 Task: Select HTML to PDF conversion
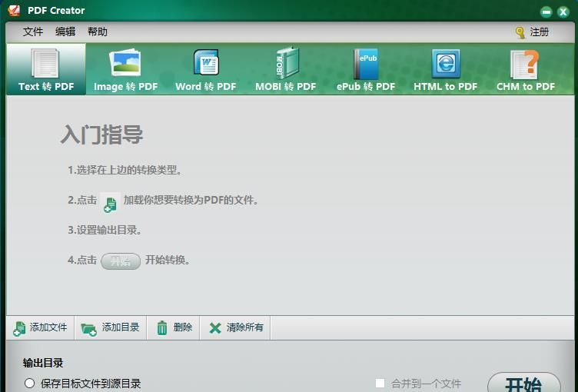point(445,69)
